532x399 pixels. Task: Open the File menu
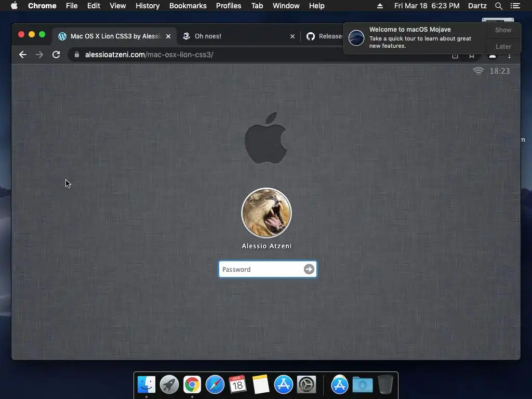72,6
